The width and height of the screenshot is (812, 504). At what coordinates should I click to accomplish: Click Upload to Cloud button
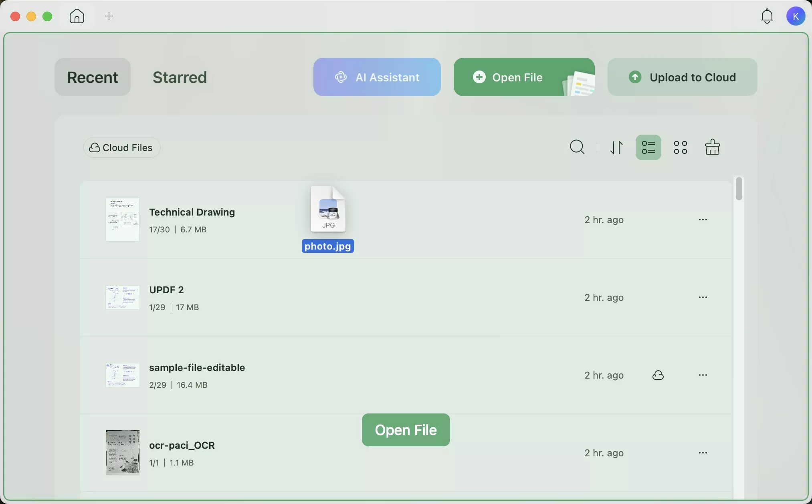[682, 77]
